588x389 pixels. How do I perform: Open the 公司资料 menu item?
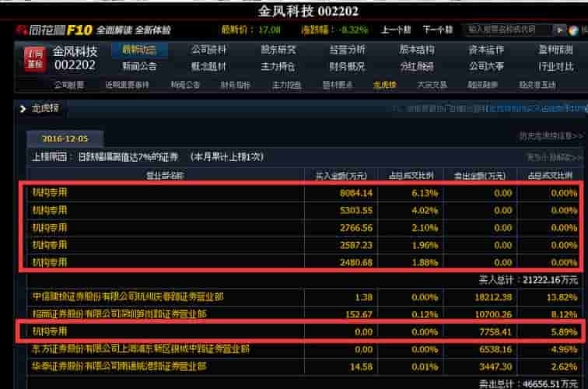[208, 50]
